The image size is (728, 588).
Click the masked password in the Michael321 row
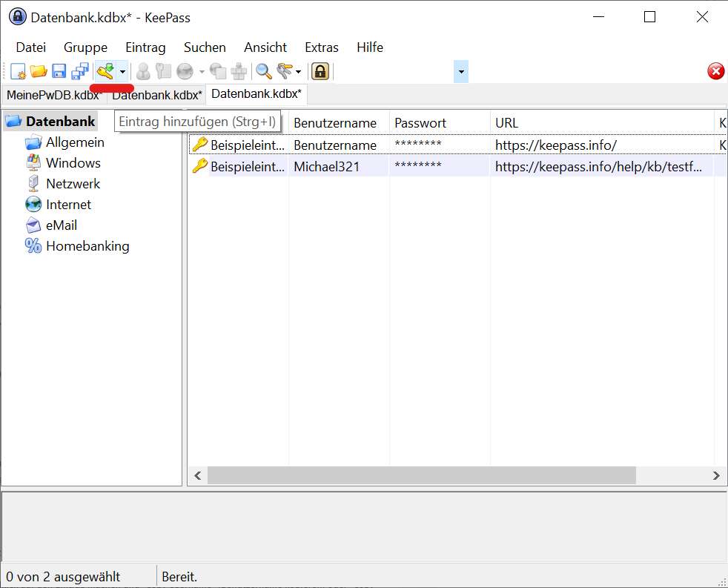click(418, 165)
